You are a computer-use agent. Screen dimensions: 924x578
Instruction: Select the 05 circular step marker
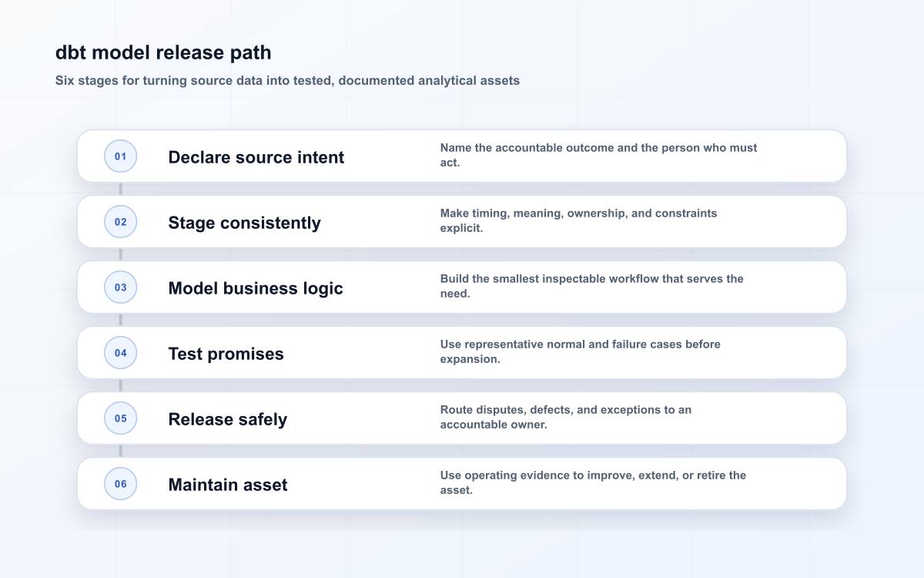coord(121,418)
